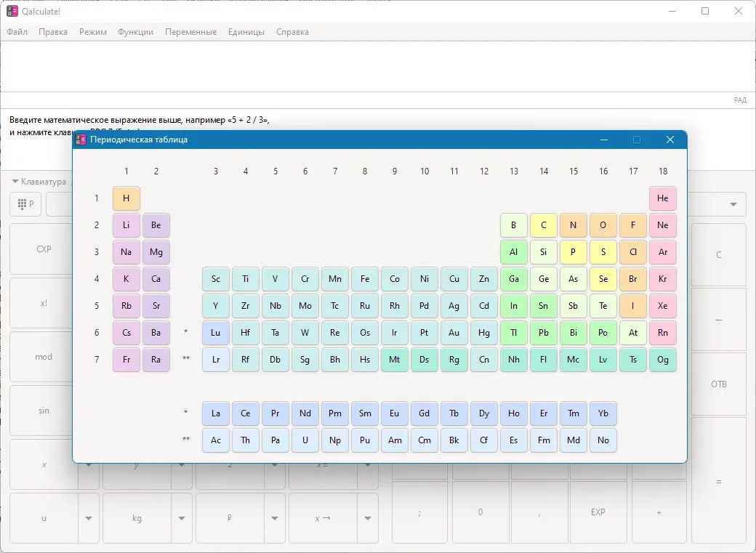Select the Mg element tile

pyautogui.click(x=156, y=252)
